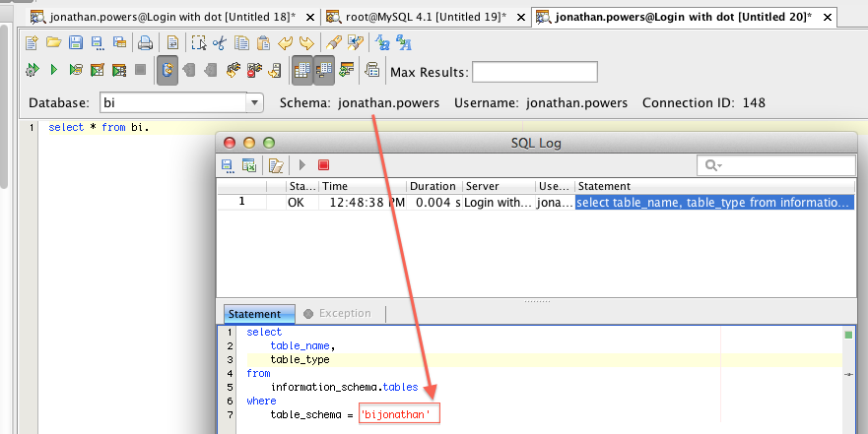Image resolution: width=868 pixels, height=434 pixels.
Task: Click the reconnect plug icon
Action: (x=233, y=70)
